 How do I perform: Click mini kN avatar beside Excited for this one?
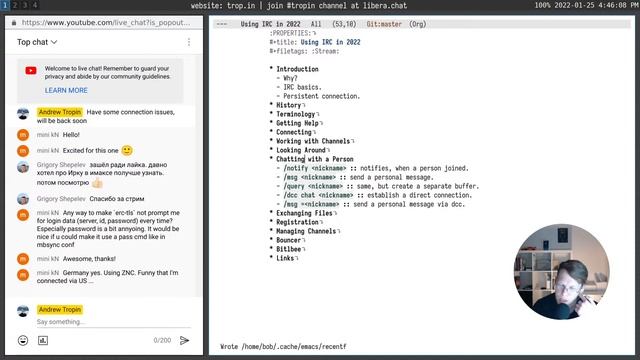coord(23,151)
